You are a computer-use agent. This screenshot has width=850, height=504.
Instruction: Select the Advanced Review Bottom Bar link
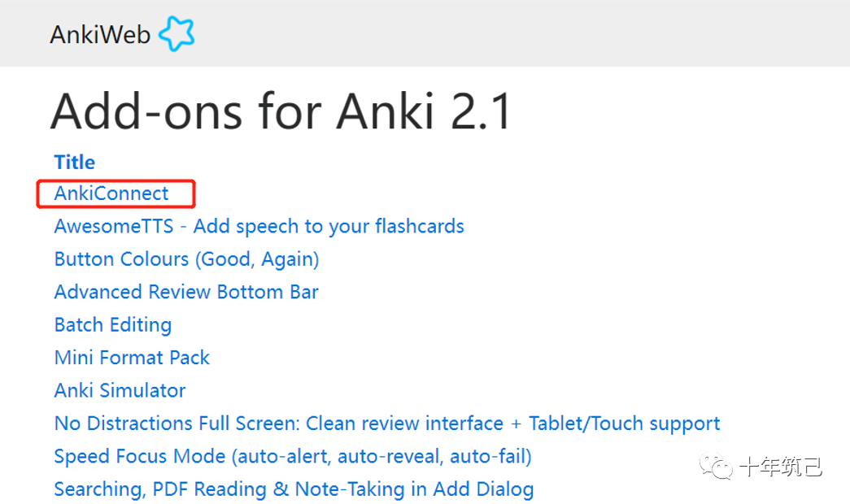pos(186,292)
